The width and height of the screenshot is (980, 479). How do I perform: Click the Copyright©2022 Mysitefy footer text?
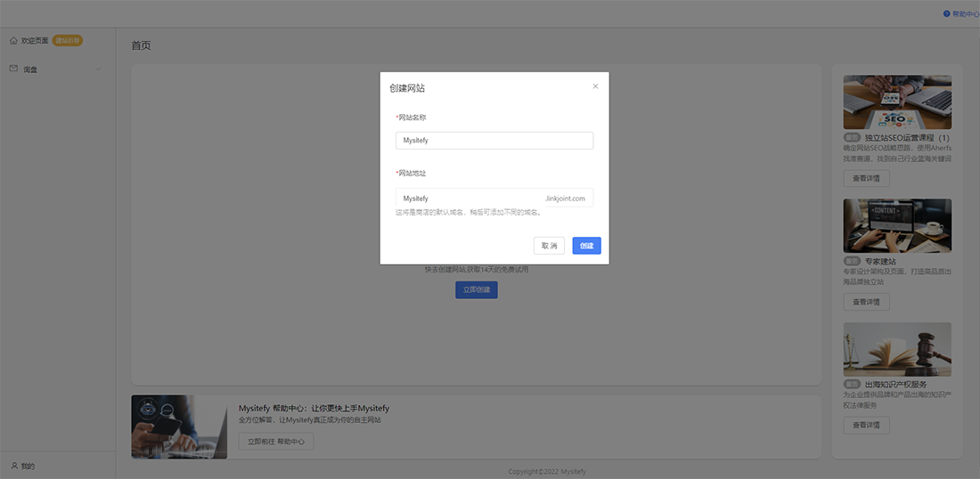point(547,472)
